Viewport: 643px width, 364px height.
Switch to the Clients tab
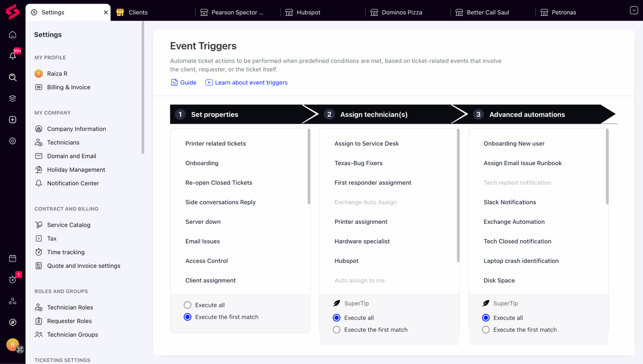tap(138, 13)
